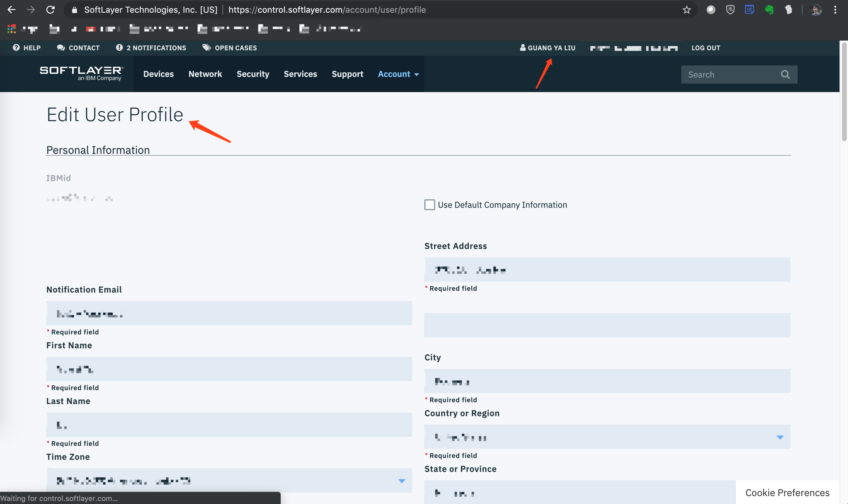Screen dimensions: 848x504
Task: View the 2 Notifications alert
Action: click(151, 48)
